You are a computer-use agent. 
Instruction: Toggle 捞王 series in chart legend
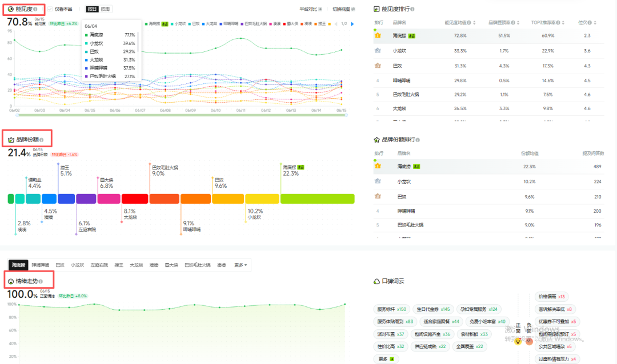tap(319, 24)
